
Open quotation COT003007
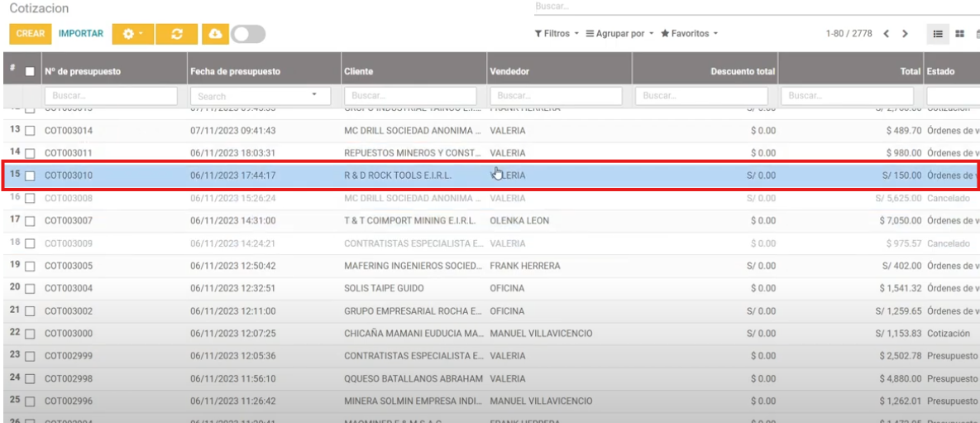point(68,221)
